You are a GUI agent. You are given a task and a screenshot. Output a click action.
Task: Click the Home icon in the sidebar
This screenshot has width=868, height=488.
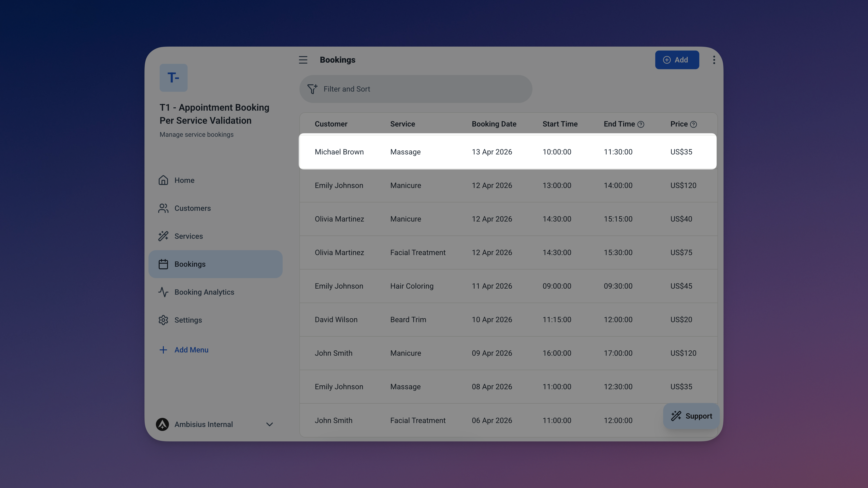pos(163,180)
